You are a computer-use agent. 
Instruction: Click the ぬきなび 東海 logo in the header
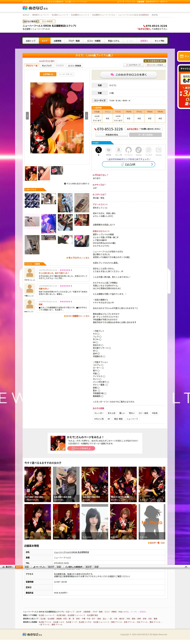35,8
